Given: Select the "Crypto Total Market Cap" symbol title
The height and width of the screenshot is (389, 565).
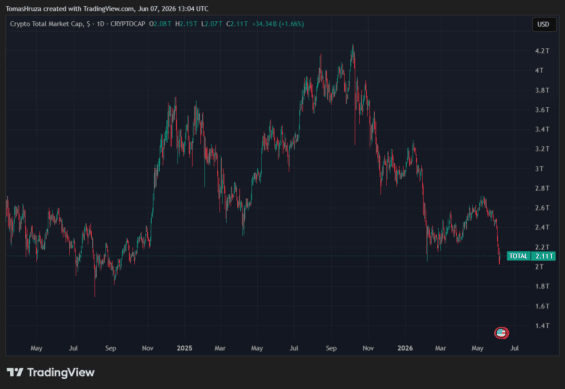Looking at the screenshot, I should [46, 24].
